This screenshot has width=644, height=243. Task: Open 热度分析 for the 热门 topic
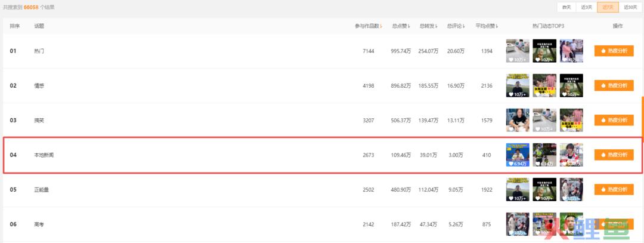(614, 51)
